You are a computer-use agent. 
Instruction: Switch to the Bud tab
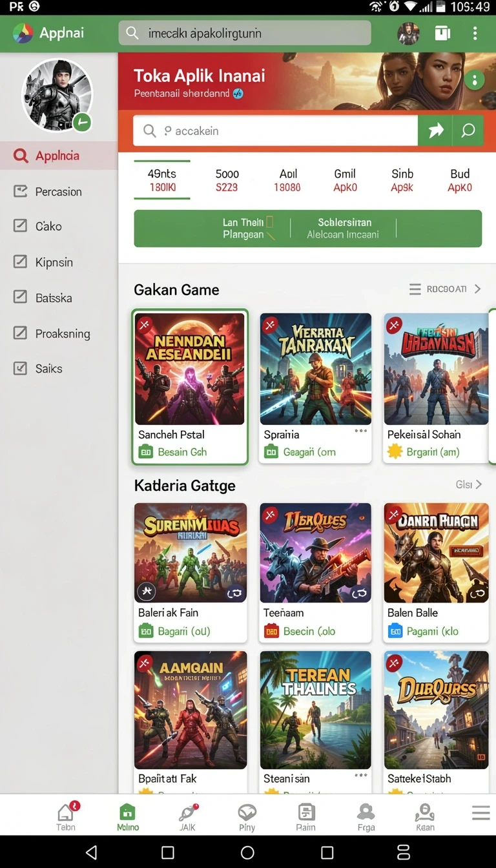click(x=460, y=180)
